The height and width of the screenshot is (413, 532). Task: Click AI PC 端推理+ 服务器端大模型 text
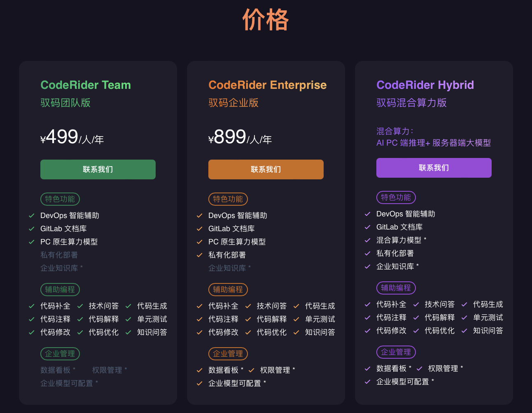tap(434, 143)
